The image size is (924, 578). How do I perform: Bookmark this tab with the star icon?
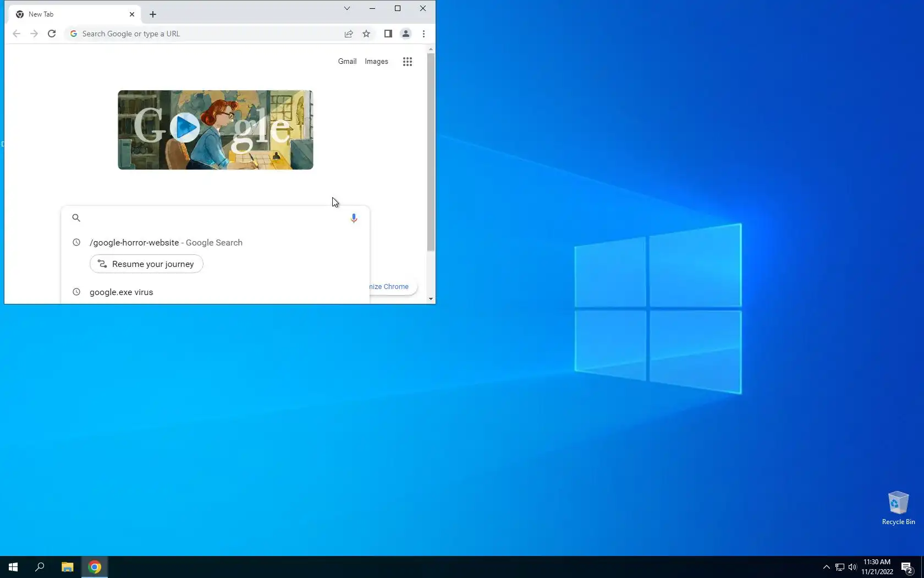pos(366,34)
